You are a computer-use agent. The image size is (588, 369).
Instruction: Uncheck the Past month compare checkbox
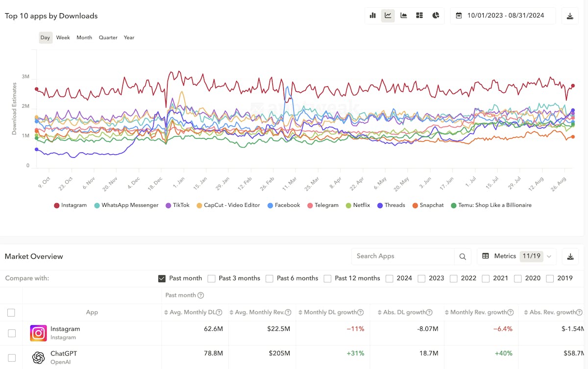(162, 278)
